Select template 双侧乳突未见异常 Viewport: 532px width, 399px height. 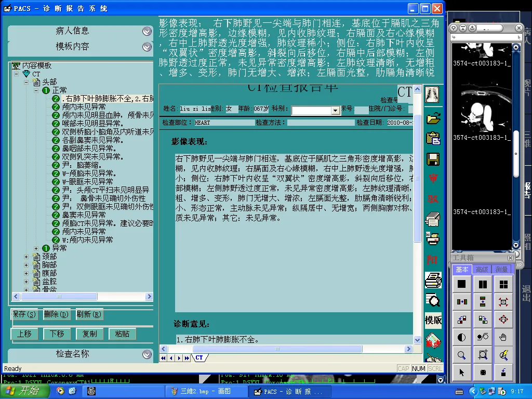pos(92,157)
